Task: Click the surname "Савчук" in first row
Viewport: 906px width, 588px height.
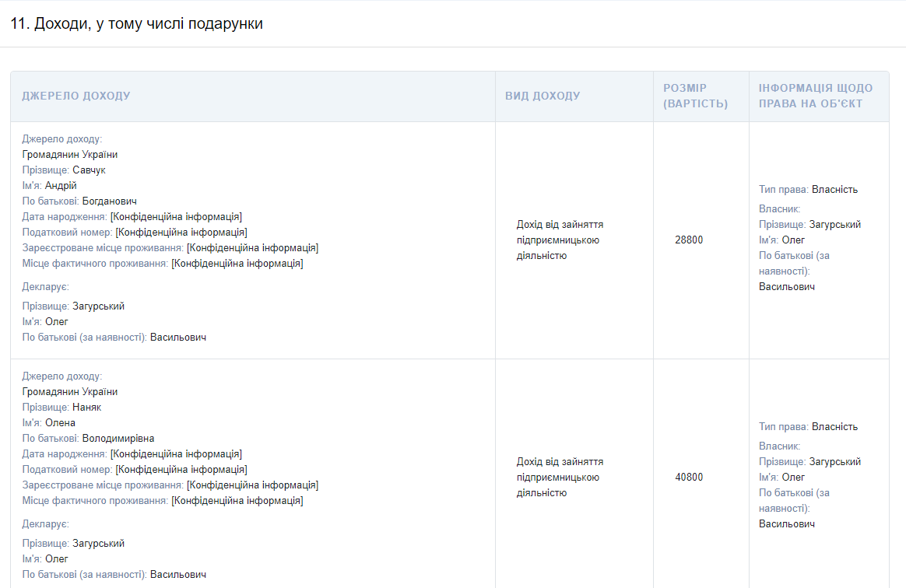Action: [x=89, y=170]
